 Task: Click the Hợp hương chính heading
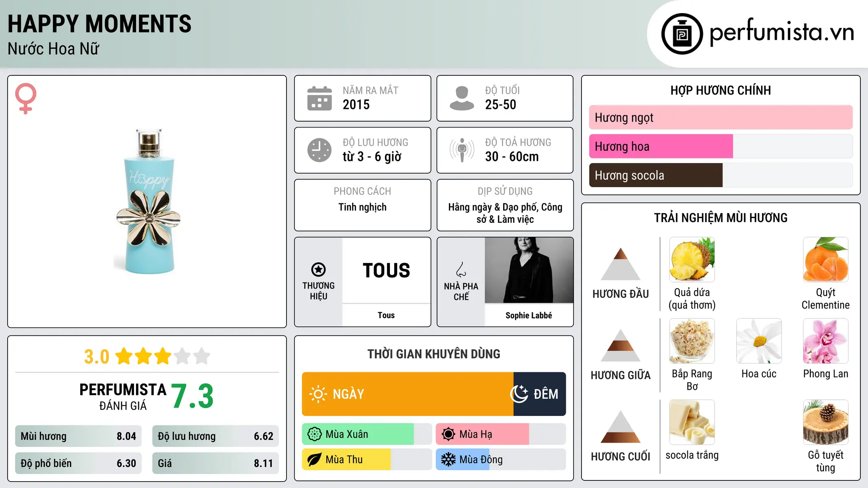(x=721, y=90)
